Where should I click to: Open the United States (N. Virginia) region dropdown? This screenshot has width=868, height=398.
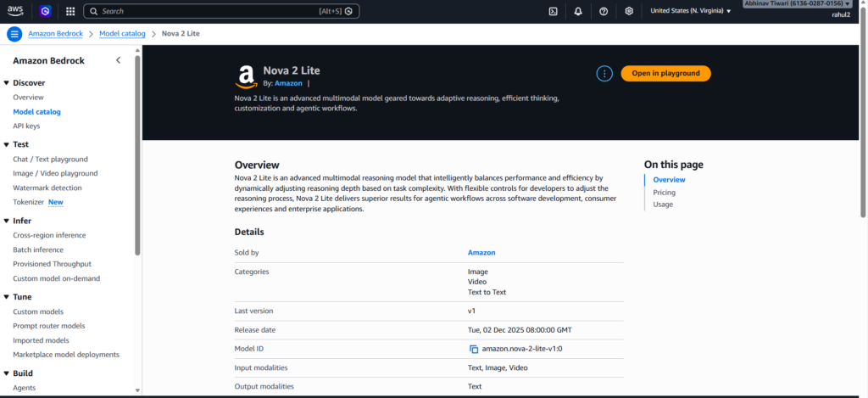click(690, 11)
